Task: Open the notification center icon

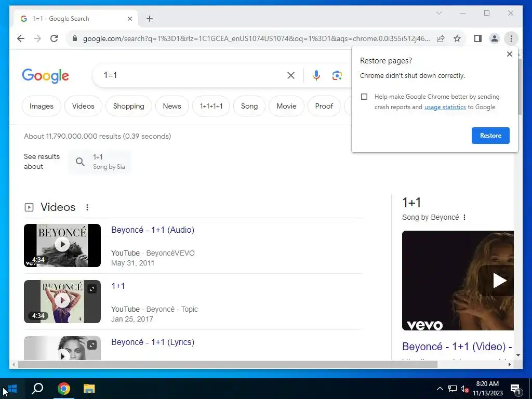Action: pos(515,389)
